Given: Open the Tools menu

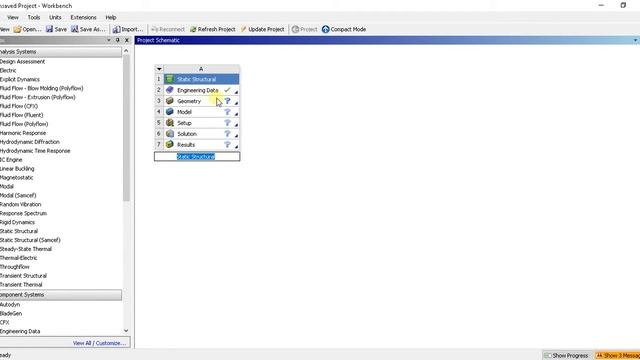Looking at the screenshot, I should click(34, 18).
